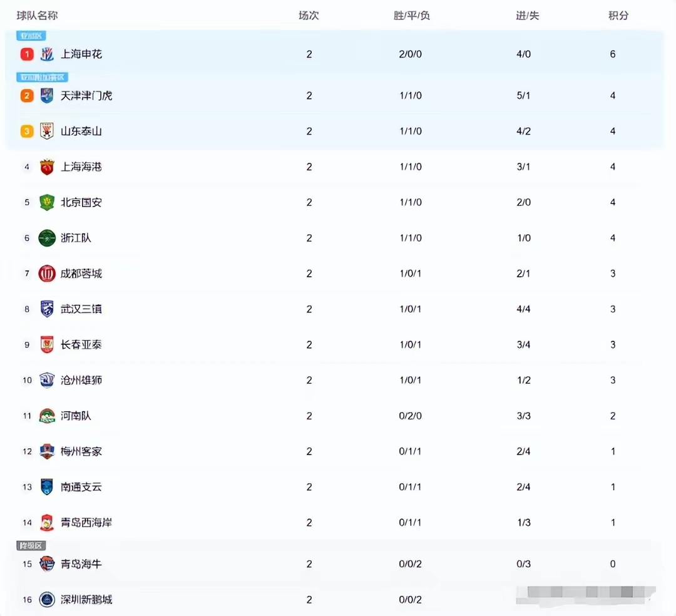Click the red rank 1 badge
Screen dimensions: 676x616
click(27, 54)
